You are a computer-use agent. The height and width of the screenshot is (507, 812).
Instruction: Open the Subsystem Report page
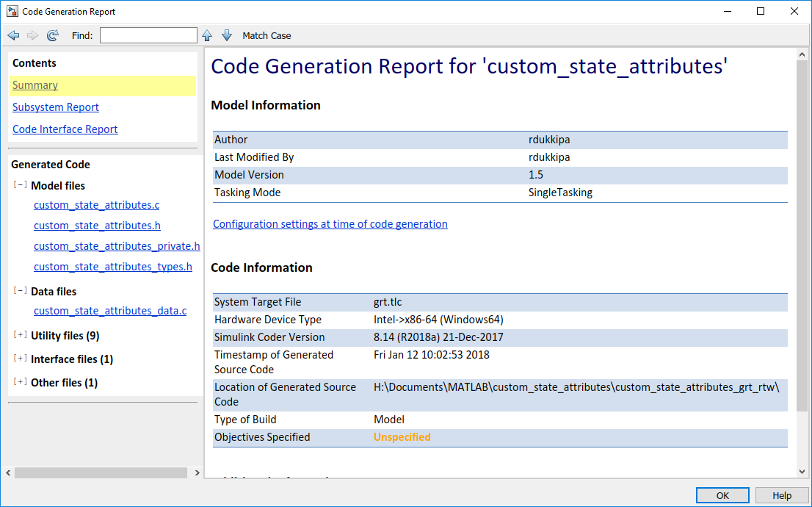55,107
